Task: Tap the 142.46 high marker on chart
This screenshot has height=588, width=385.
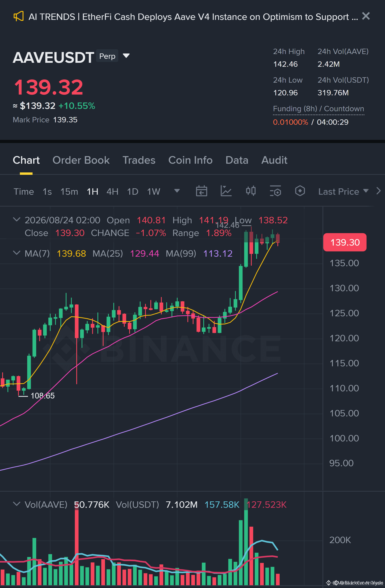Action: tap(227, 225)
